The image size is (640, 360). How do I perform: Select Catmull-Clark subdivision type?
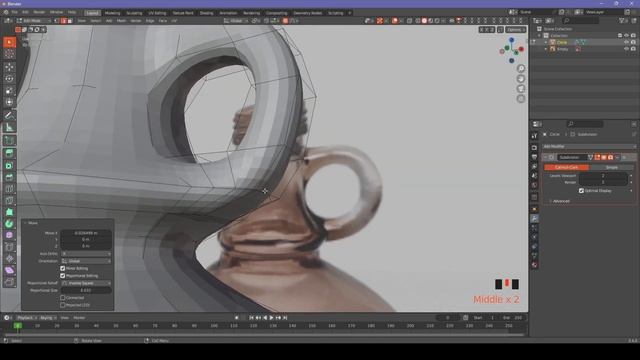tap(567, 167)
